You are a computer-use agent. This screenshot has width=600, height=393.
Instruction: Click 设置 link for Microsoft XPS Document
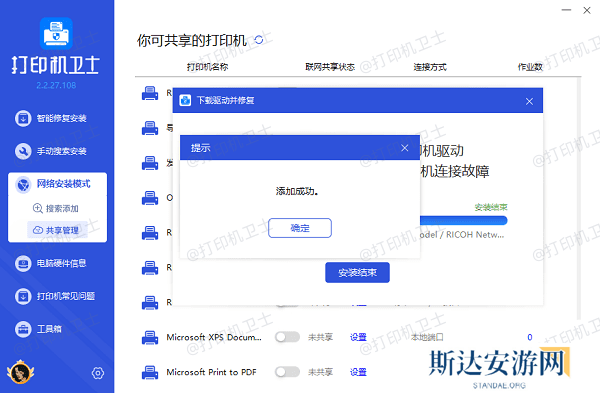tap(358, 337)
